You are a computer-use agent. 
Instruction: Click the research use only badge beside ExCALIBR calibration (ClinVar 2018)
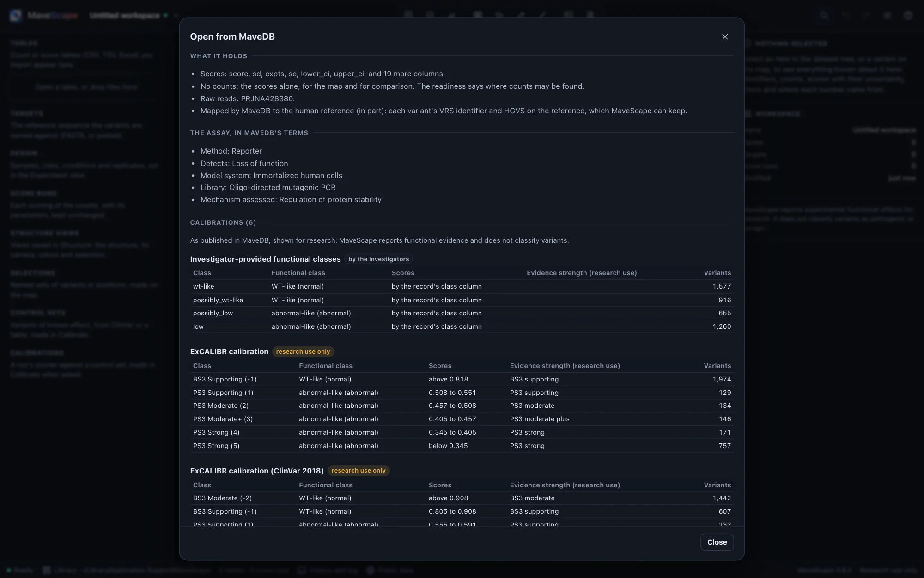pos(359,470)
